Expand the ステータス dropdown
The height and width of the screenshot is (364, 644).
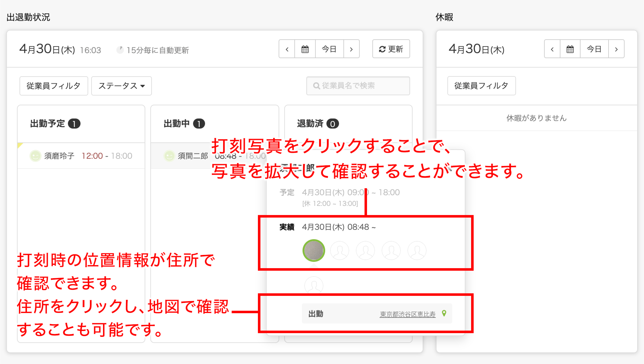[121, 86]
